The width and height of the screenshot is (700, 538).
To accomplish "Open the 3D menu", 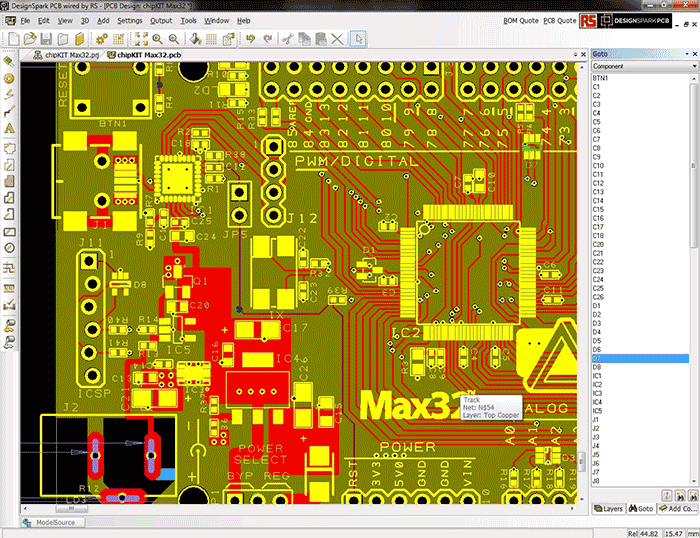I will (x=85, y=21).
